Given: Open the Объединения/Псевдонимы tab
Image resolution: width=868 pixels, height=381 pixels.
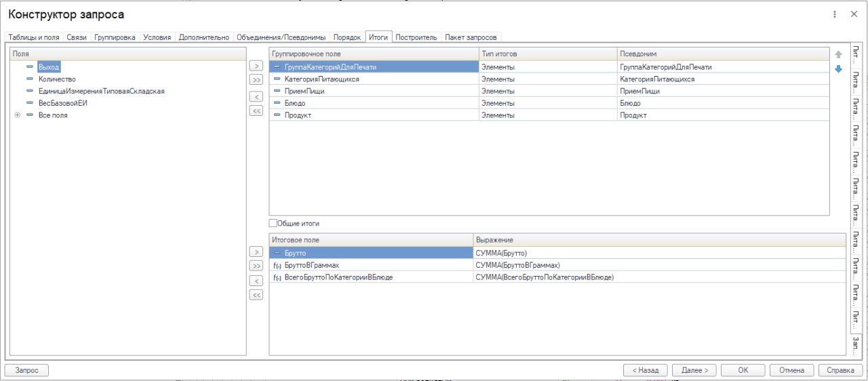Looking at the screenshot, I should coord(281,37).
